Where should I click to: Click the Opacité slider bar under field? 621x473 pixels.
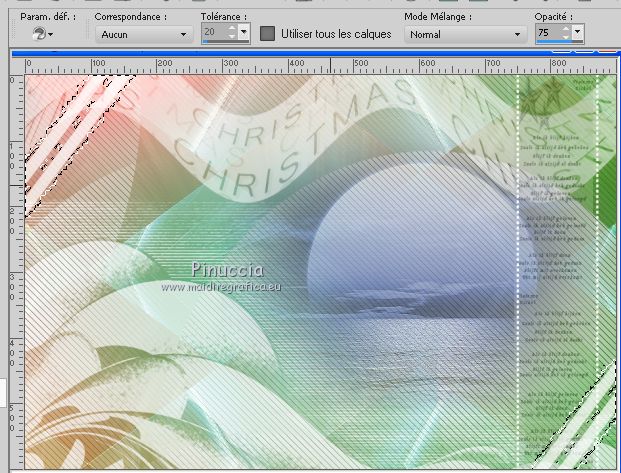[x=560, y=41]
